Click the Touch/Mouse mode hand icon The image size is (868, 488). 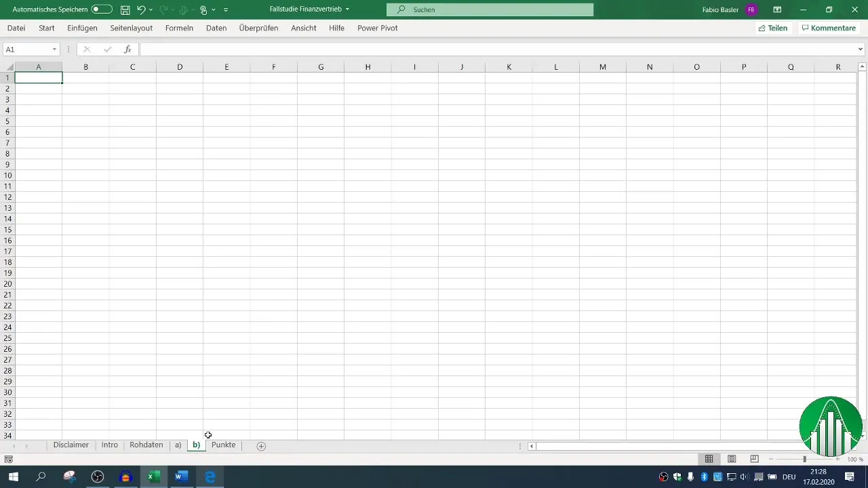point(203,9)
